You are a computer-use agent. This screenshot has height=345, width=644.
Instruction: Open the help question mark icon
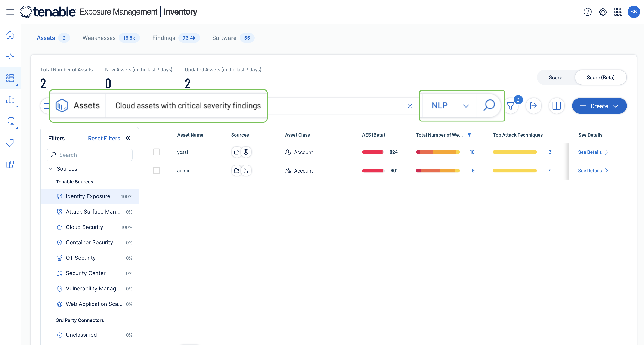588,12
